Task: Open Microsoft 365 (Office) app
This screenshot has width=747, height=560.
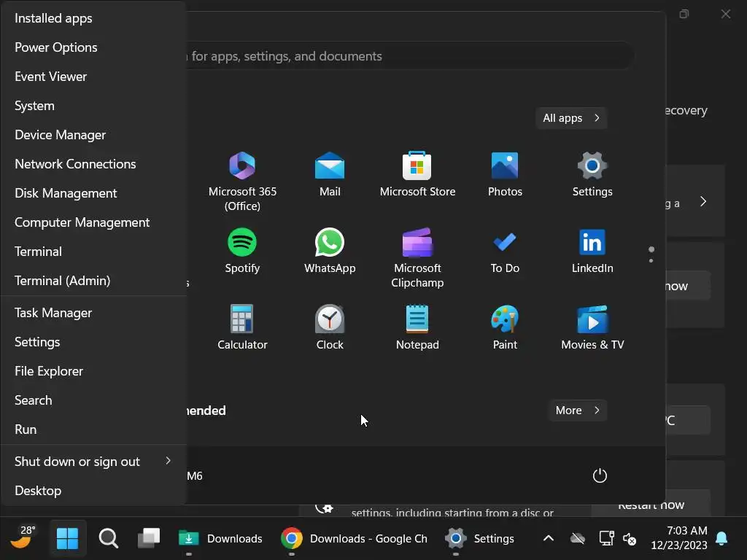Action: (x=242, y=181)
